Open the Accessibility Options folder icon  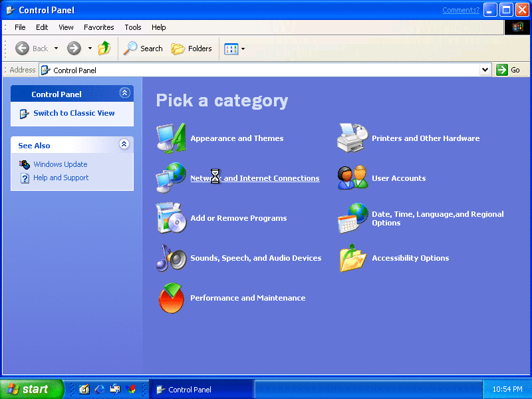click(x=352, y=258)
